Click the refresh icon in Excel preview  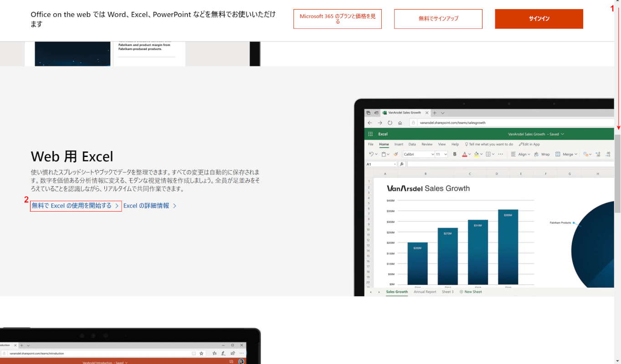[x=390, y=123]
